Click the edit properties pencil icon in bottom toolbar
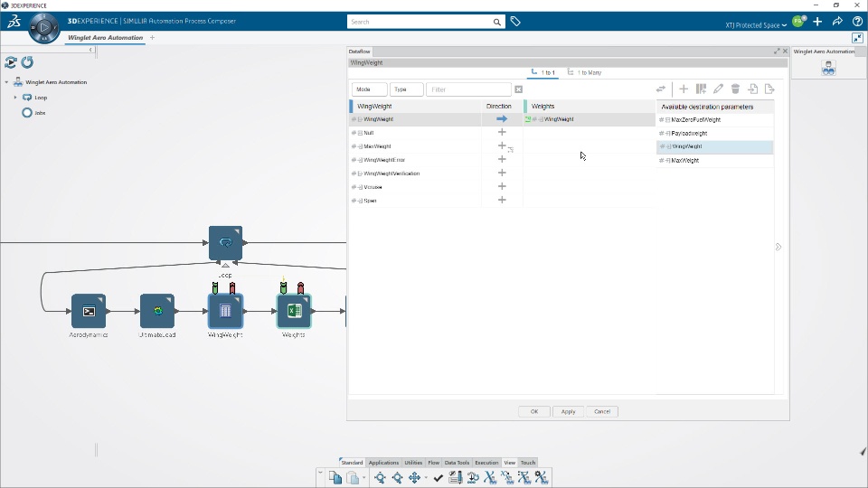The height and width of the screenshot is (488, 868). click(456, 477)
